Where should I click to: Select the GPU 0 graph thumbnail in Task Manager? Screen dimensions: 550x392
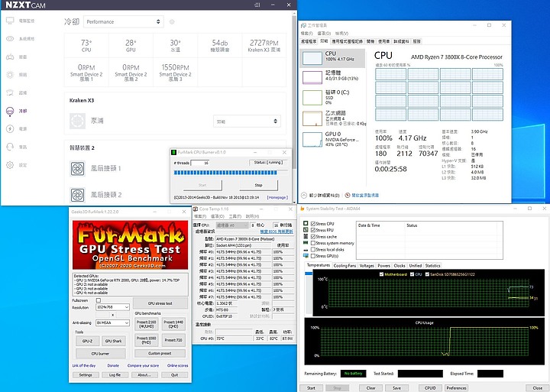click(312, 139)
